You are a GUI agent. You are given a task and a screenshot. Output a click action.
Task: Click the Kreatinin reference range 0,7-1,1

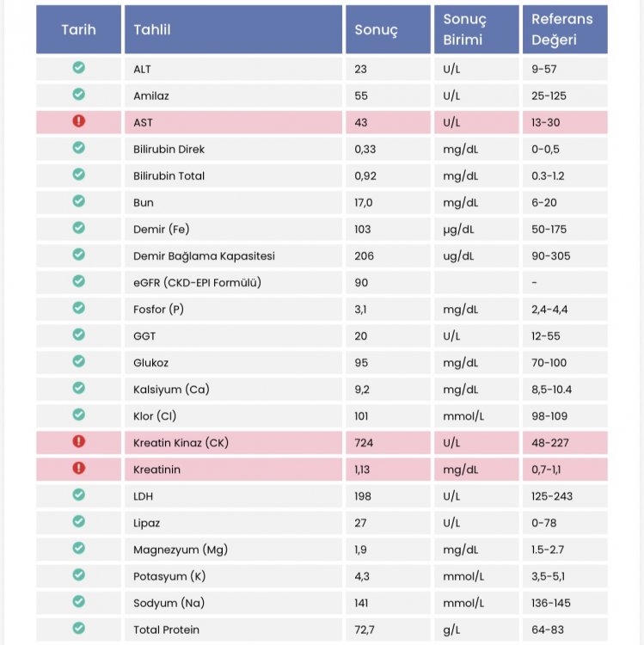pyautogui.click(x=549, y=469)
